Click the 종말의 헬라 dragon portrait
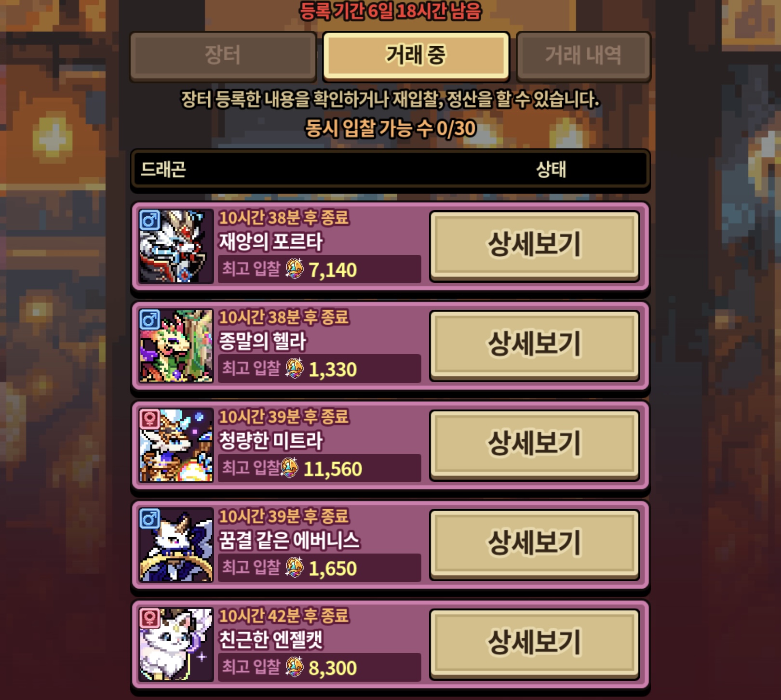 tap(176, 346)
